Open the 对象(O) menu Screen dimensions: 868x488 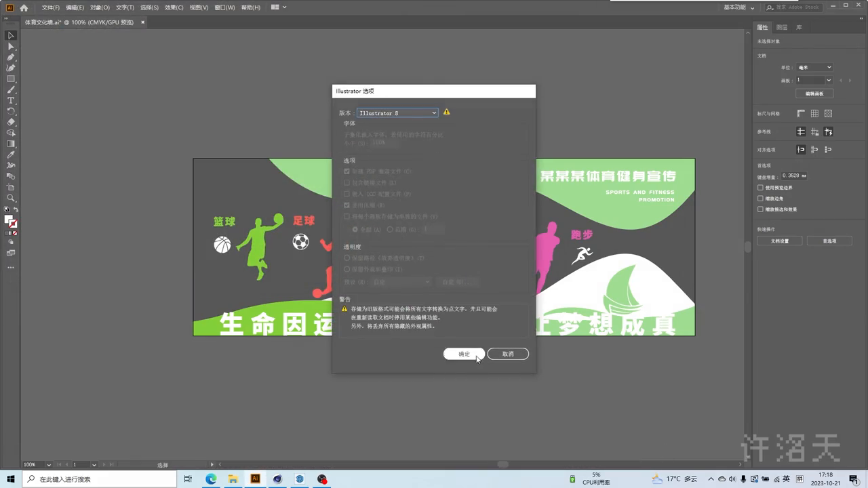point(100,7)
